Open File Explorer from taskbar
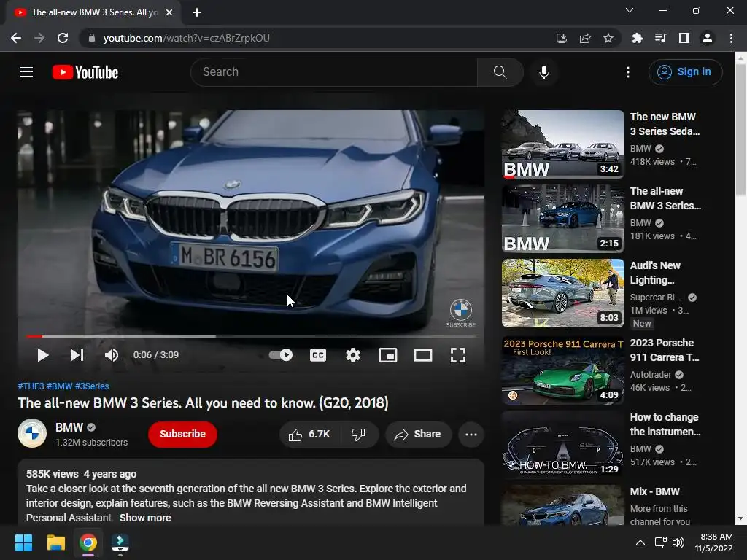747x560 pixels. 55,542
